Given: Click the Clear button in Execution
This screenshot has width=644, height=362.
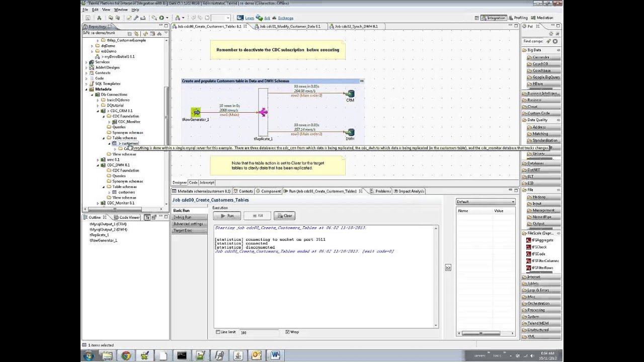Looking at the screenshot, I should point(284,216).
